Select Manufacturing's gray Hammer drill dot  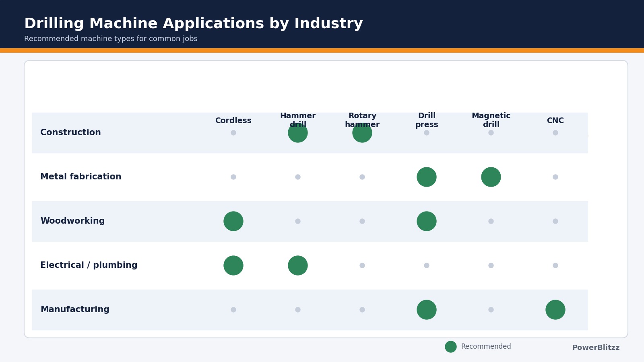[298, 310]
